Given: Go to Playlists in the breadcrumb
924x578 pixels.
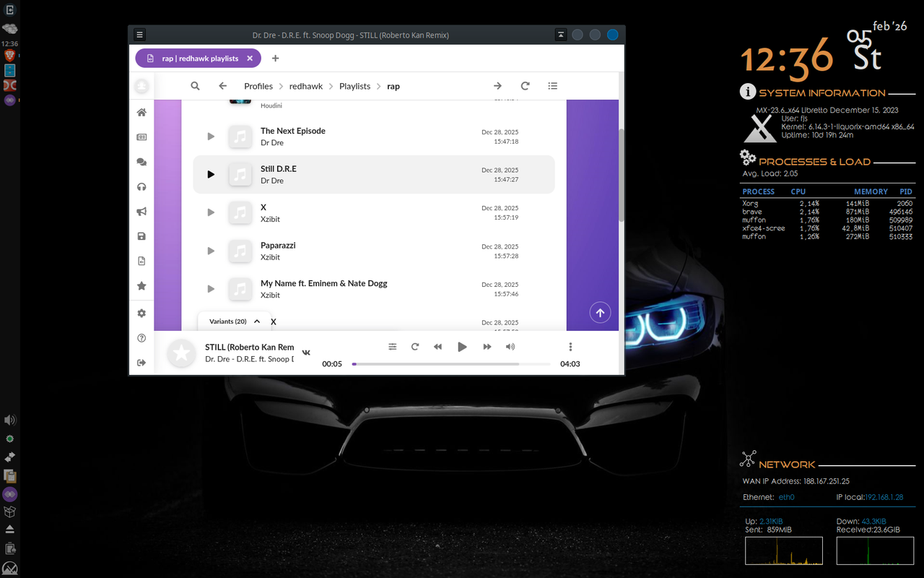Looking at the screenshot, I should [x=354, y=86].
